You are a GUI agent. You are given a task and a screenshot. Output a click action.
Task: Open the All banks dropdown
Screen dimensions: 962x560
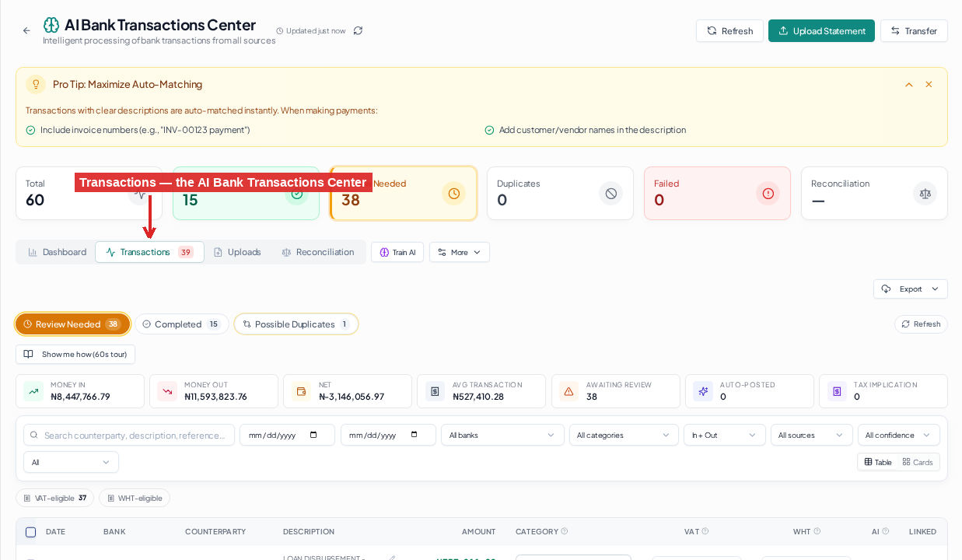[502, 435]
